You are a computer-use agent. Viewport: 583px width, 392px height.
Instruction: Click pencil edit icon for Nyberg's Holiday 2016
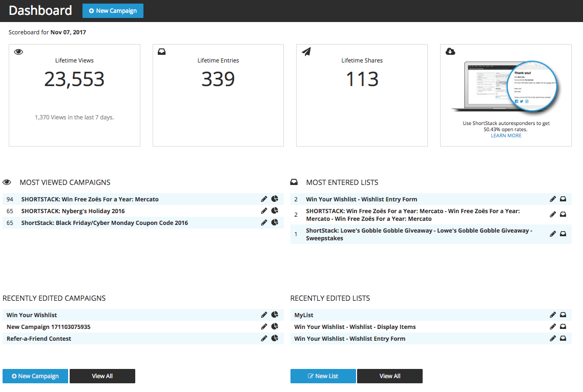click(x=264, y=211)
